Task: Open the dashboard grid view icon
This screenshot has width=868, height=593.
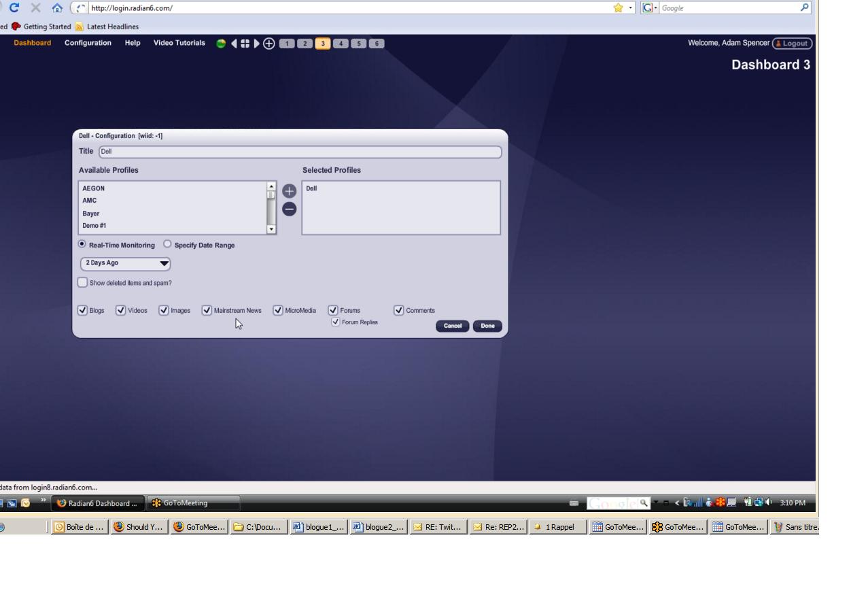Action: tap(245, 44)
